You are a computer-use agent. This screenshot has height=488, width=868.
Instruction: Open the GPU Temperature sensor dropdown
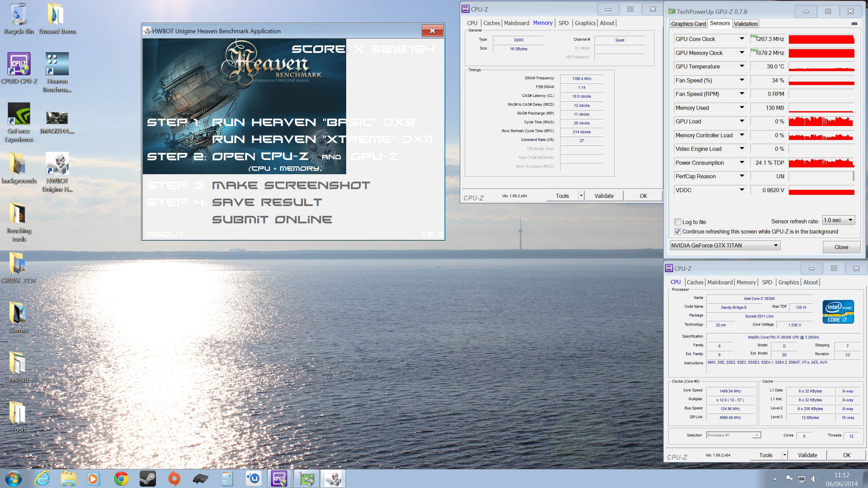coord(742,66)
